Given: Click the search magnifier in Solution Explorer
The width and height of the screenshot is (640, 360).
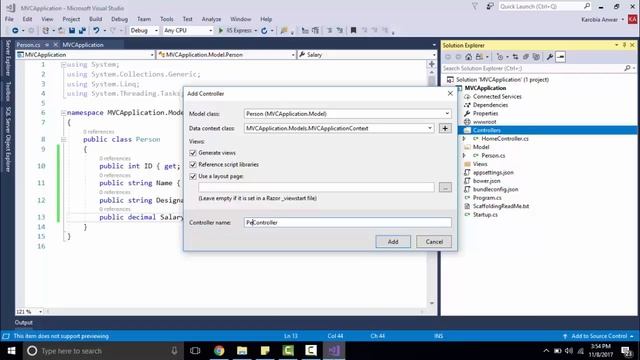Looking at the screenshot, I should pyautogui.click(x=627, y=68).
